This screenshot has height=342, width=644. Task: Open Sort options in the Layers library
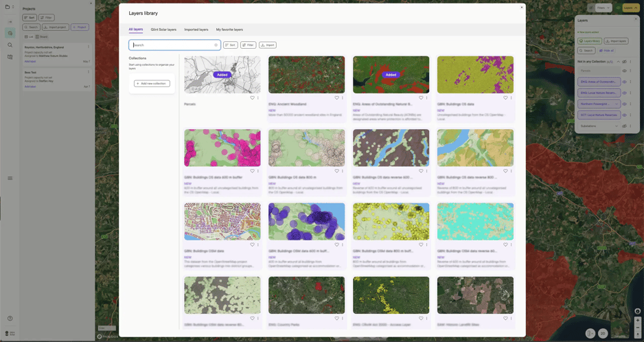point(231,45)
